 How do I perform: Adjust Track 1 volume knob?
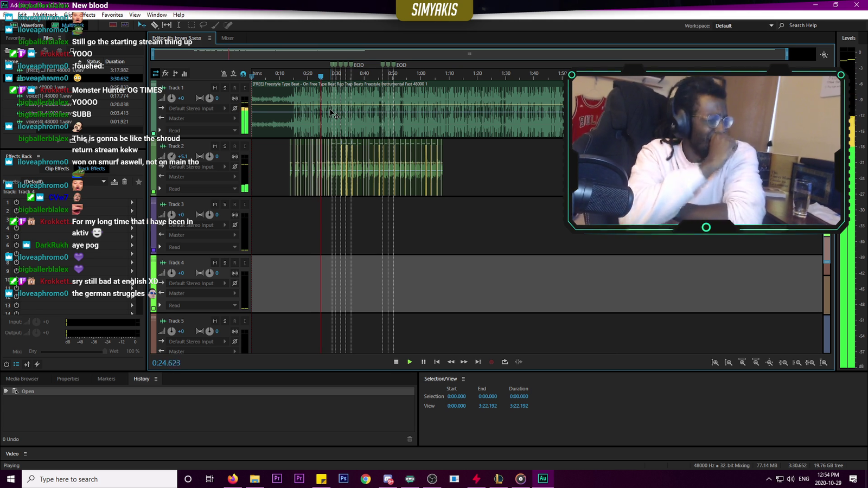coord(171,98)
